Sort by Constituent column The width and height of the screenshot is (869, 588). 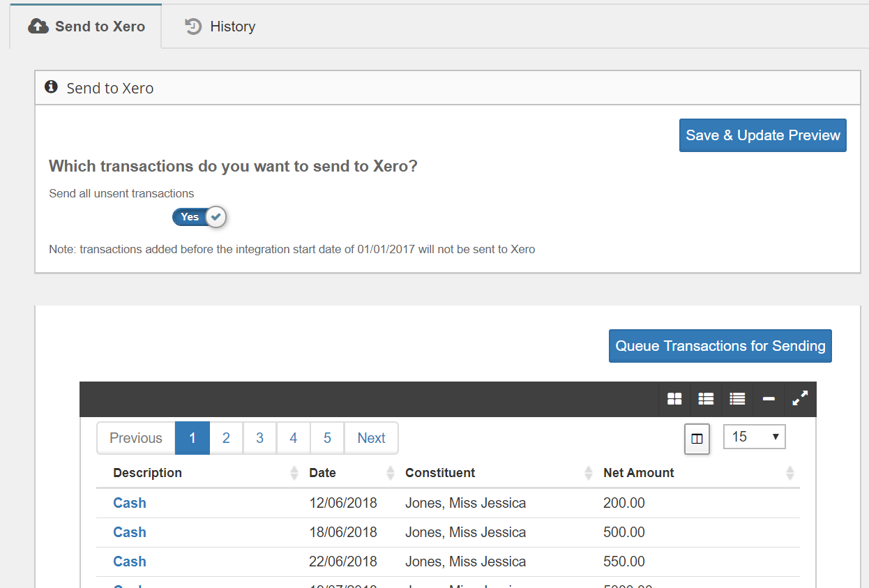pos(589,473)
